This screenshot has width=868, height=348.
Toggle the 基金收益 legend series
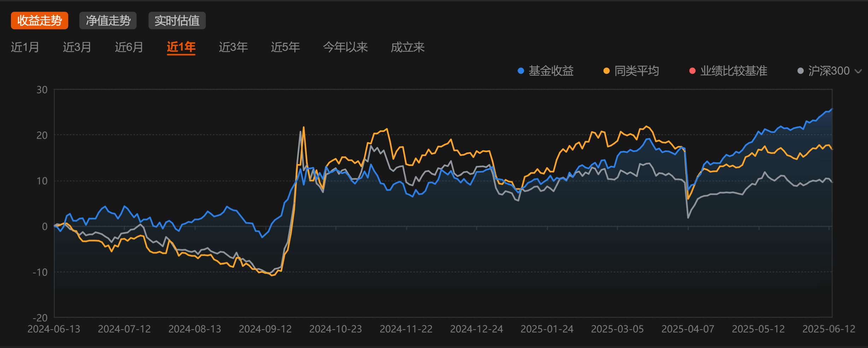pos(545,71)
